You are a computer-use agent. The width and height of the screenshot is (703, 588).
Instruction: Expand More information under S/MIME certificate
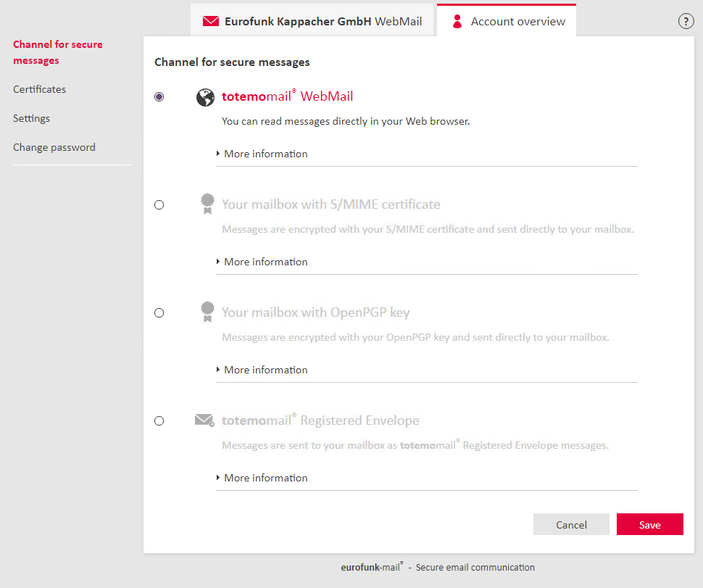pyautogui.click(x=262, y=262)
